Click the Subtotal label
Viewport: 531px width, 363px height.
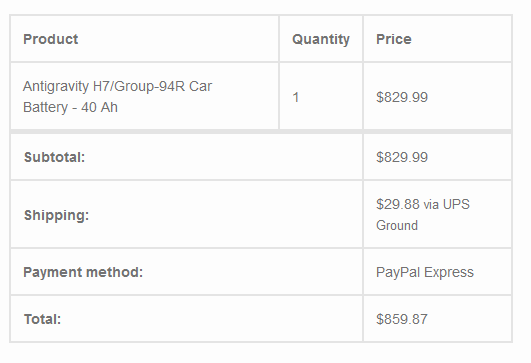pyautogui.click(x=54, y=157)
